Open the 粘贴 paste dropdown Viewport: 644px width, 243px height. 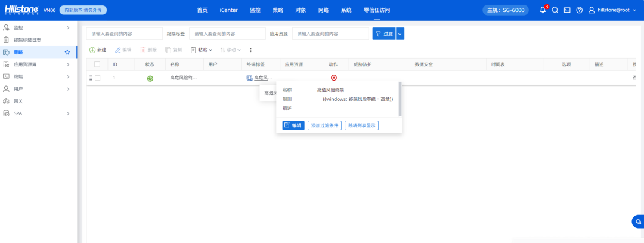[x=202, y=50]
